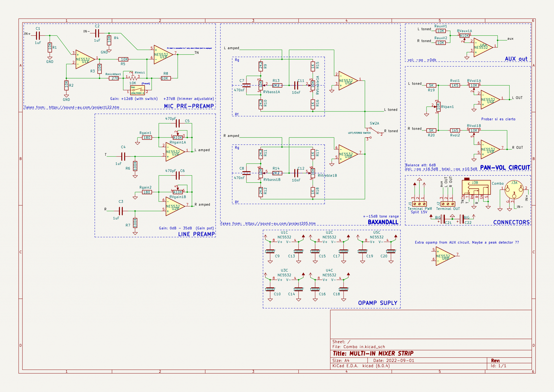Click the 'L toned' net label at Baxandall output
Viewport: 554px width, 392px height.
[391, 110]
